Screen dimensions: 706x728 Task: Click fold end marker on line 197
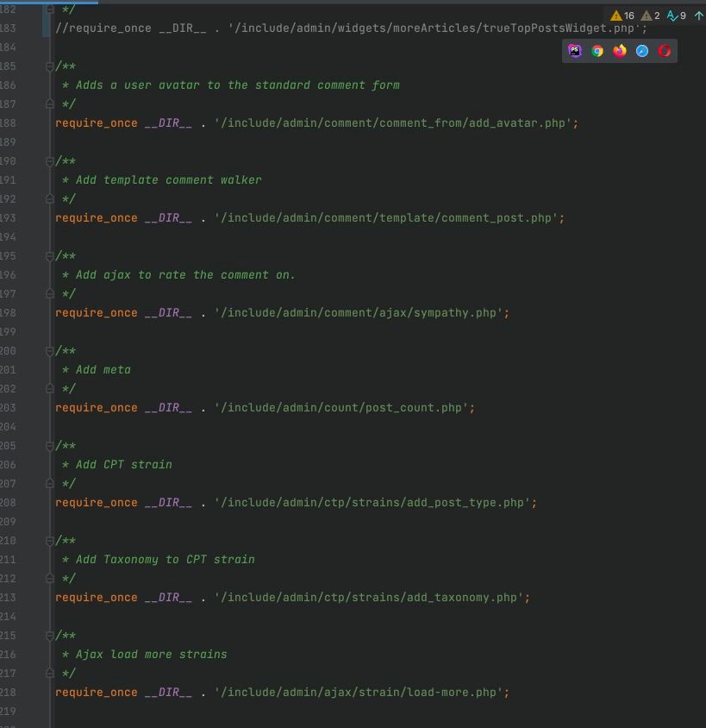[50, 294]
